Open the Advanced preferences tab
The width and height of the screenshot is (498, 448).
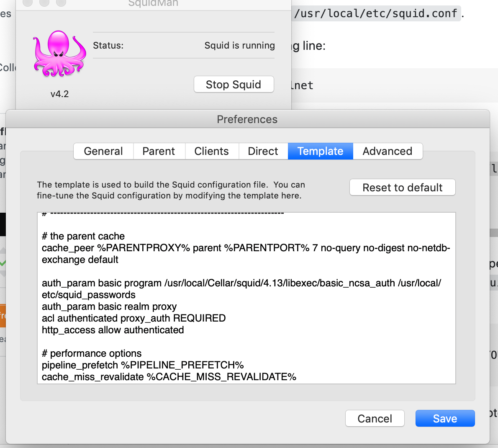(388, 151)
